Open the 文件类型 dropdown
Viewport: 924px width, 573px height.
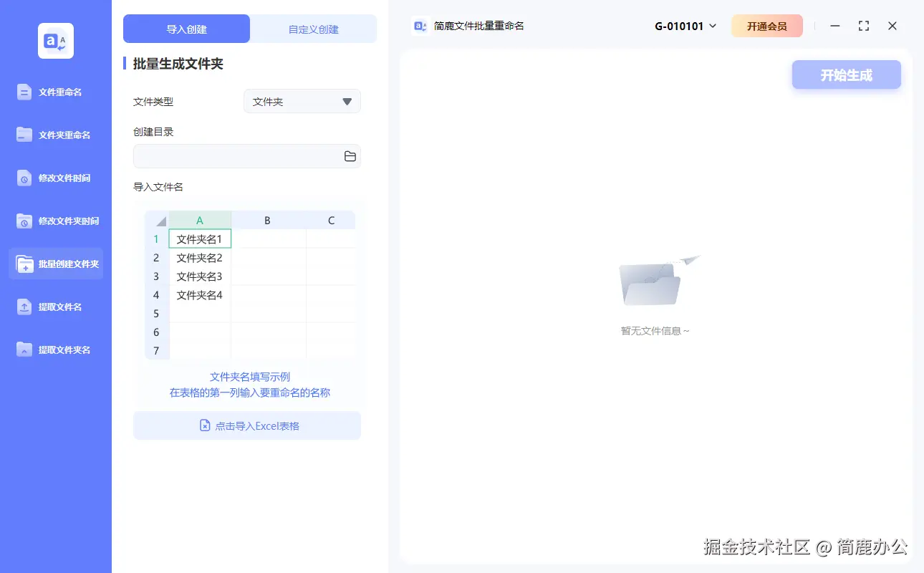pyautogui.click(x=302, y=101)
